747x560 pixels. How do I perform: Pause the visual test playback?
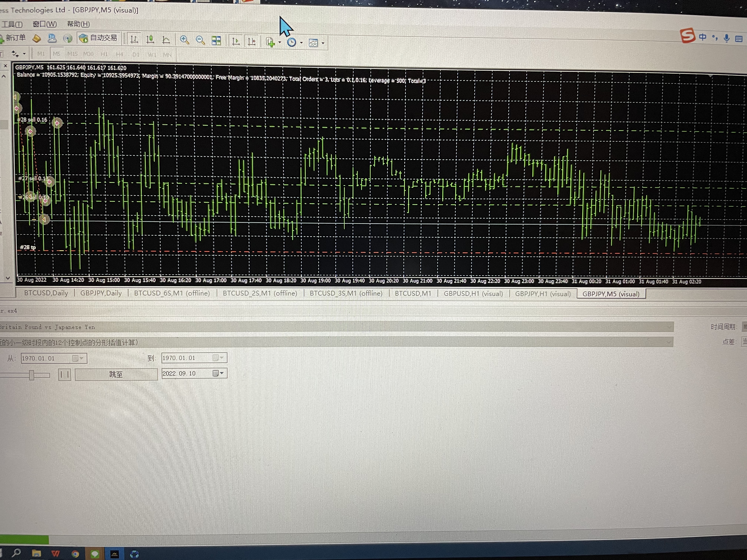point(64,374)
